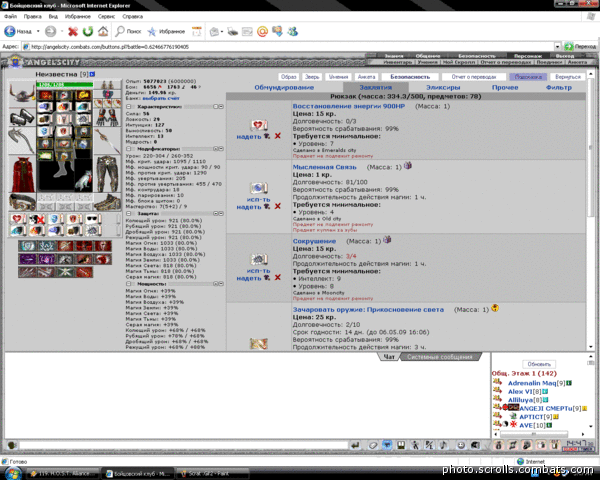Viewport: 600px width, 480px height.
Task: Click the green health bar
Action: [64, 85]
